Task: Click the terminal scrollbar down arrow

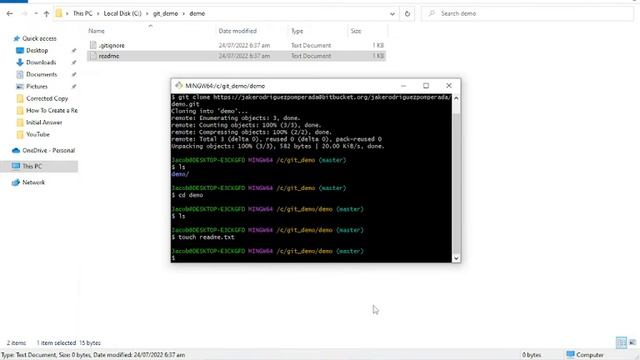Action: [x=456, y=258]
